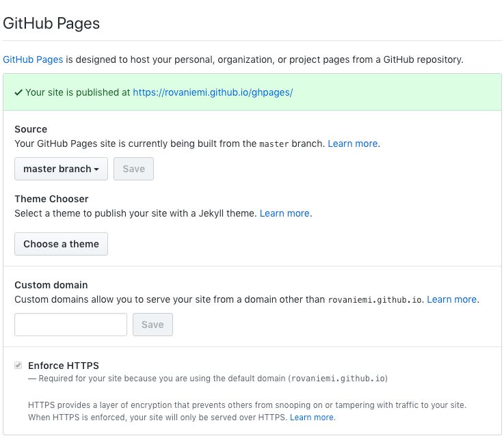Click the 'master' code text in Source description
The width and height of the screenshot is (504, 438).
(274, 144)
